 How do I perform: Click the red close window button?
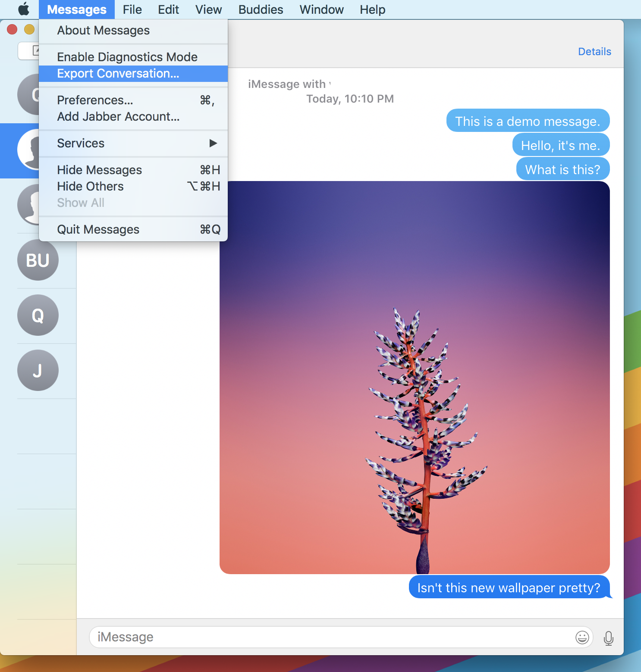[x=12, y=29]
